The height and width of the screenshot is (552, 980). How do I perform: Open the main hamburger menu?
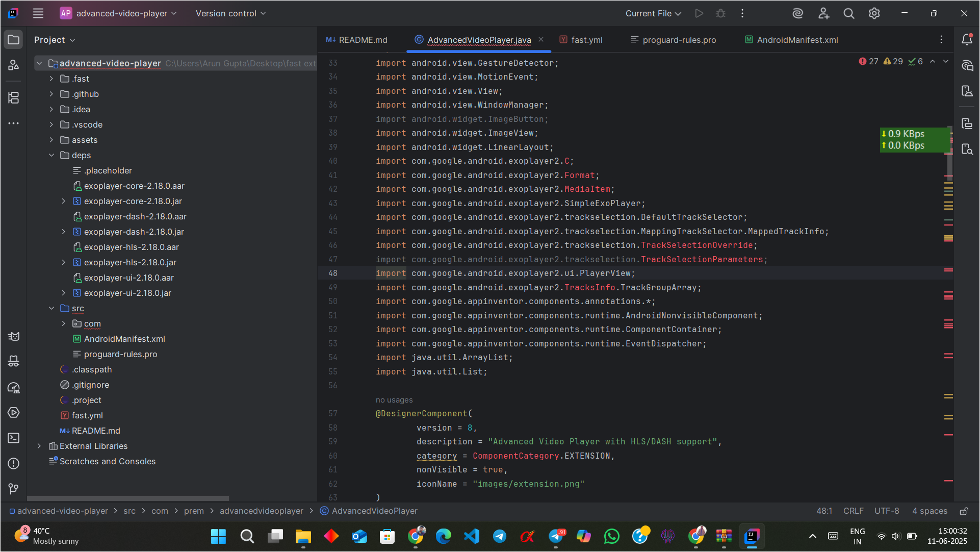38,13
